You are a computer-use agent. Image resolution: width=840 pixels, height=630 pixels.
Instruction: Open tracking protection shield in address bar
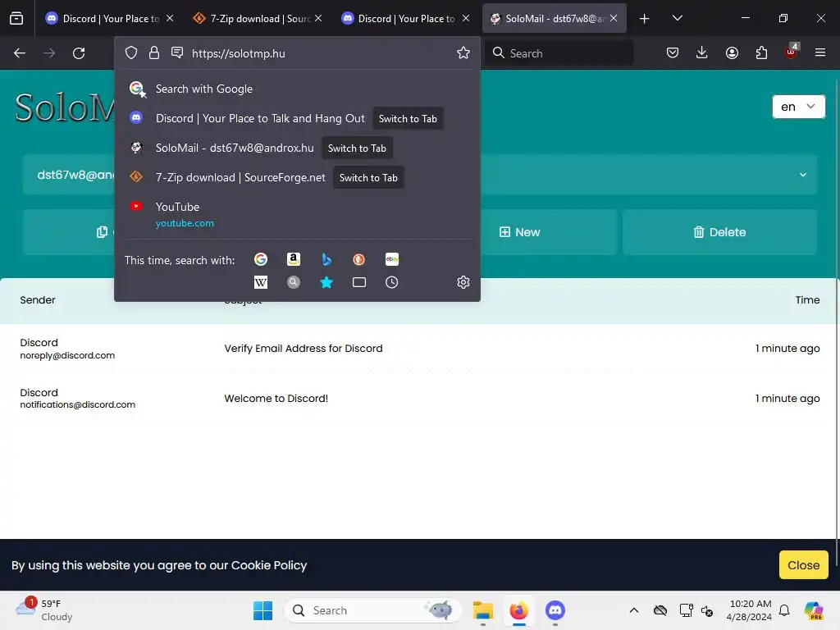click(x=131, y=52)
